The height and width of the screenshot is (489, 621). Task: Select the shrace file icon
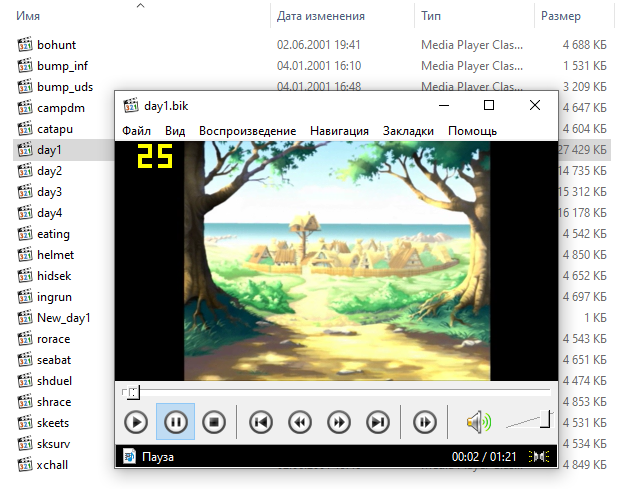pos(25,401)
